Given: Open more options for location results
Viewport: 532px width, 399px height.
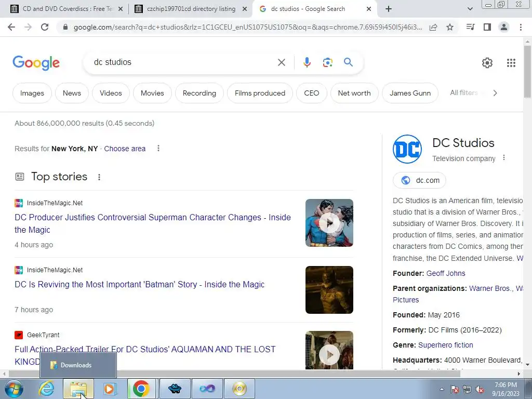Looking at the screenshot, I should pyautogui.click(x=158, y=148).
